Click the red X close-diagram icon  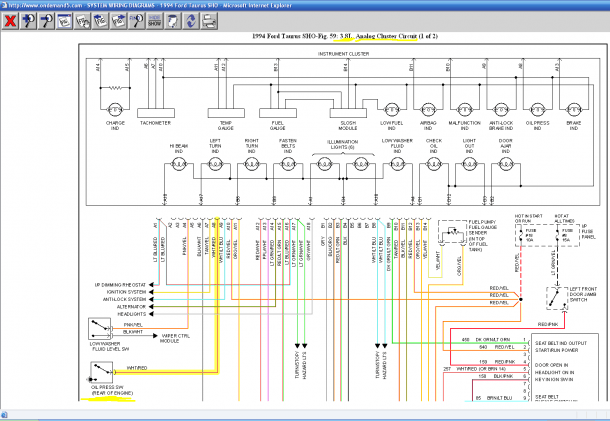click(11, 21)
